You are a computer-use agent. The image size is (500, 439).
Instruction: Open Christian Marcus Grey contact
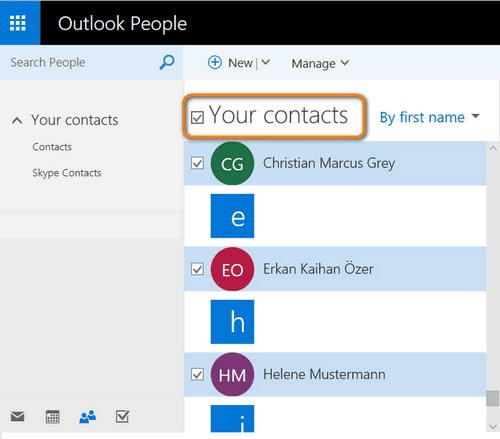[335, 163]
